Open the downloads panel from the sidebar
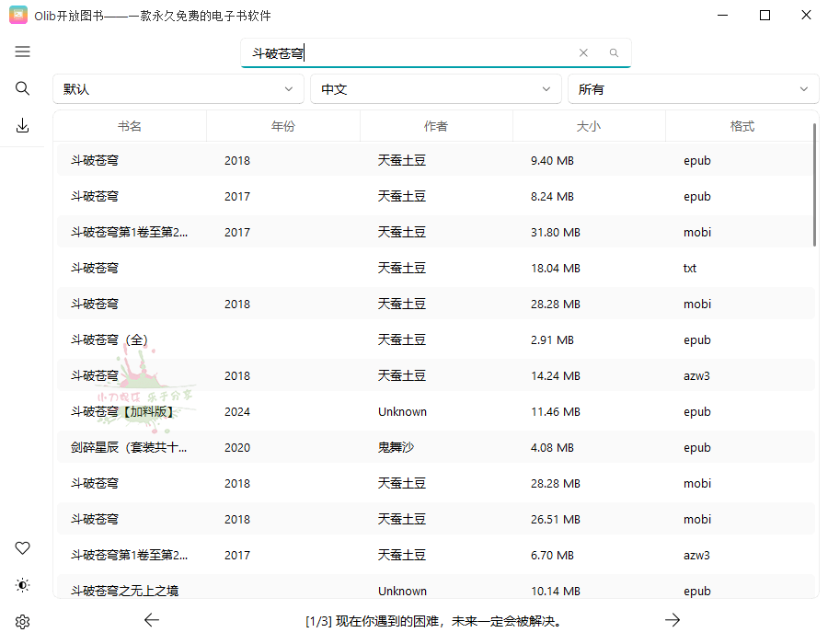828x644 pixels. tap(22, 125)
